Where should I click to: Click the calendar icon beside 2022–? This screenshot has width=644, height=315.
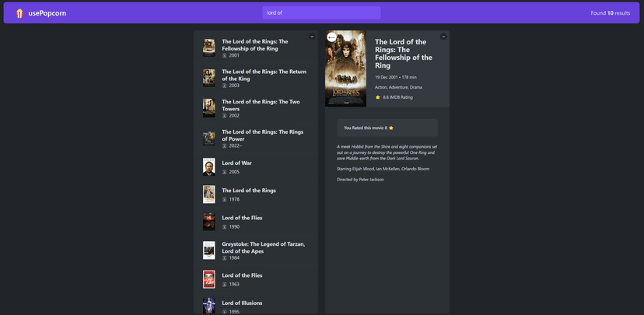coord(224,145)
